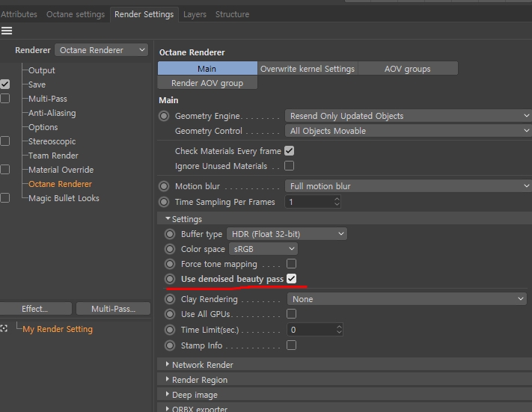Switch to the Attributes tab
This screenshot has width=532, height=412.
pos(19,14)
